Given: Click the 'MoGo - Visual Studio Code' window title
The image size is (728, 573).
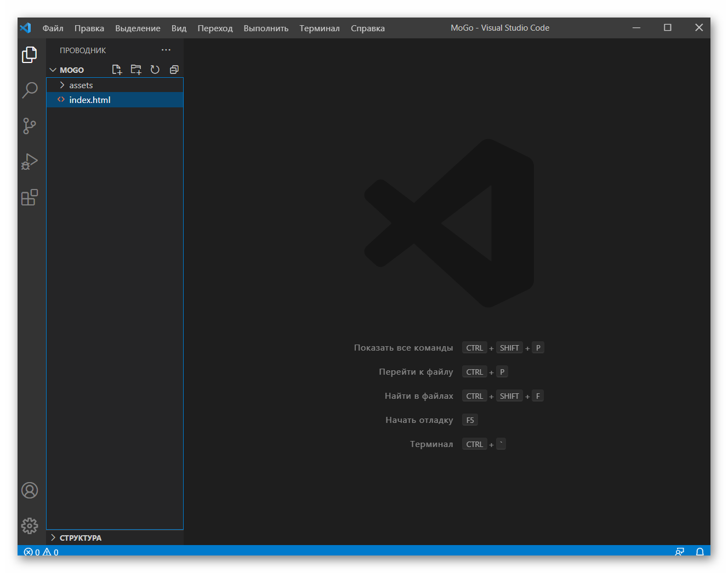Looking at the screenshot, I should (x=500, y=28).
